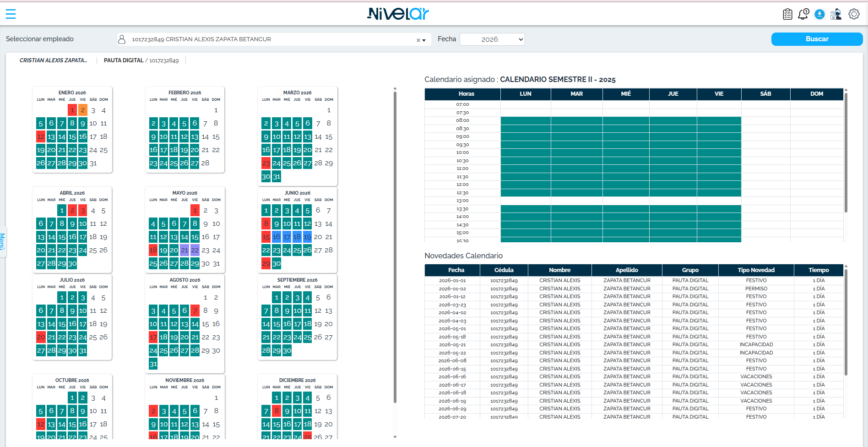868x447 pixels.
Task: Click the employee person icon in selector
Action: coord(122,39)
